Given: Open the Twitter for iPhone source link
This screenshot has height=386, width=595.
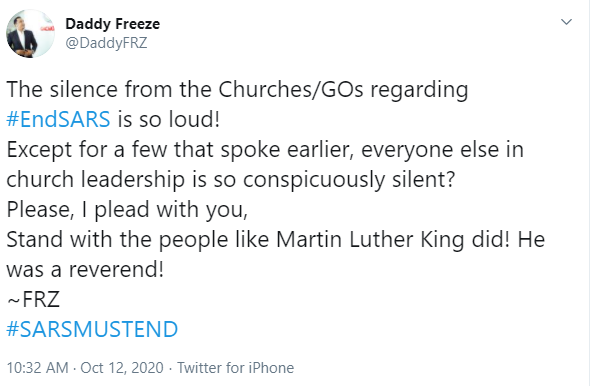Looking at the screenshot, I should point(235,368).
